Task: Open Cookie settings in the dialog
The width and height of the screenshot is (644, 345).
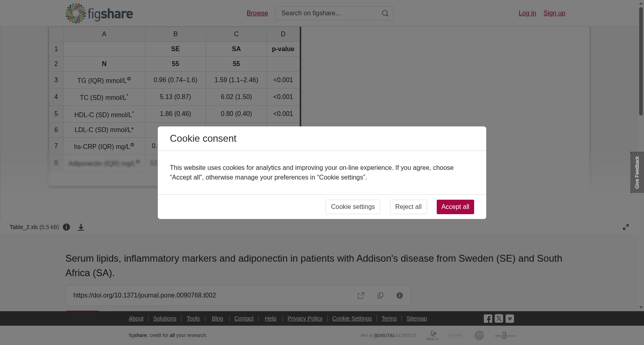Action: 353,207
